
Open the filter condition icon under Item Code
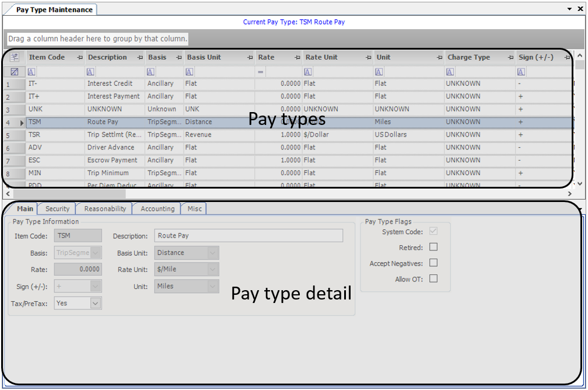(30, 71)
